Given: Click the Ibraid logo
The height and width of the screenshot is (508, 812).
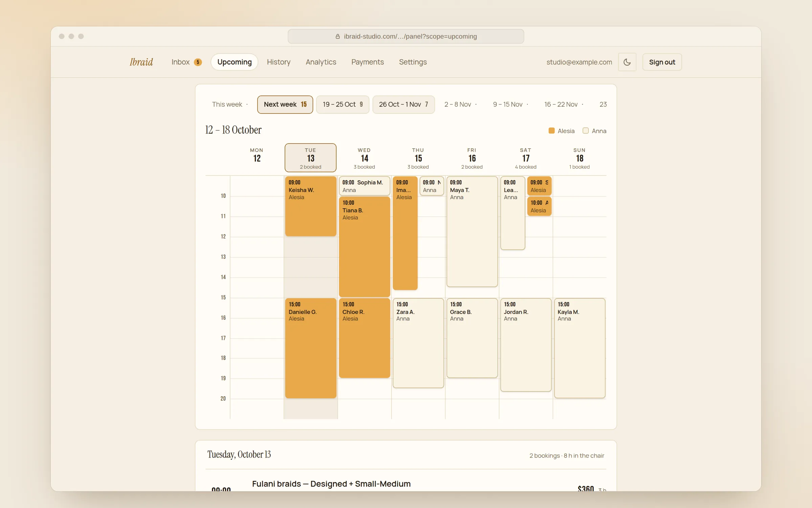Looking at the screenshot, I should 141,62.
